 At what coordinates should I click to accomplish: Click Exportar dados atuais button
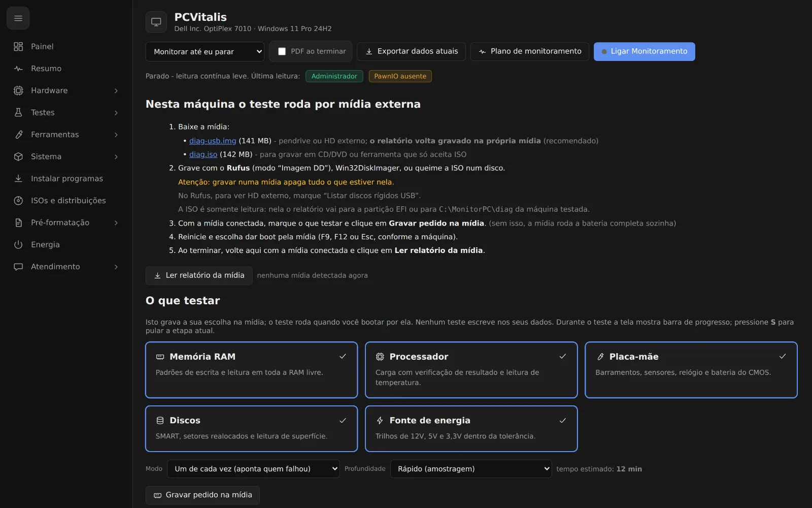coord(412,51)
